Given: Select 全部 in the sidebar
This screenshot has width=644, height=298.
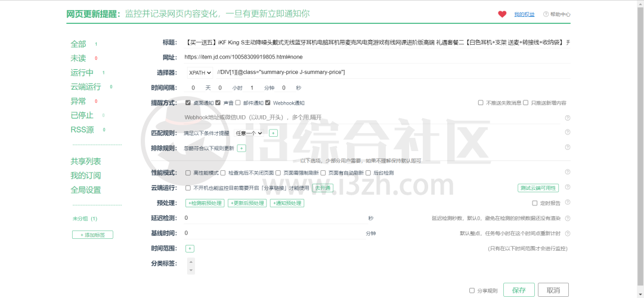Looking at the screenshot, I should click(79, 44).
